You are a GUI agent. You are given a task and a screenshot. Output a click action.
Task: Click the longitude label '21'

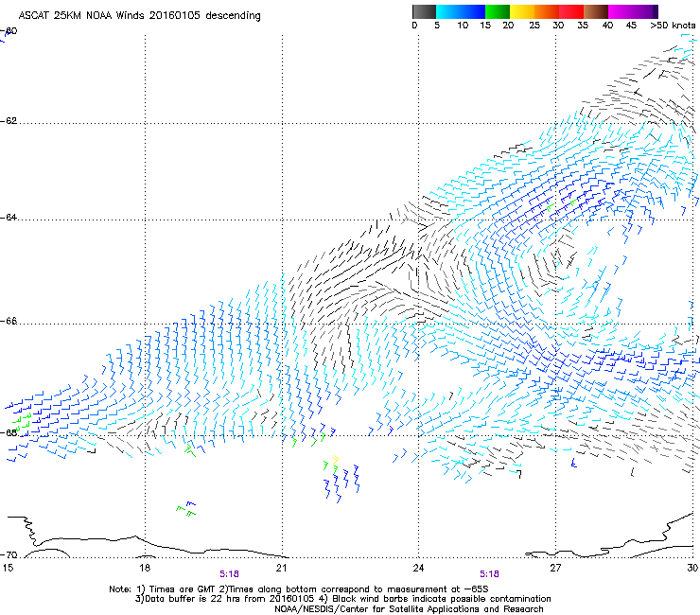[x=281, y=568]
